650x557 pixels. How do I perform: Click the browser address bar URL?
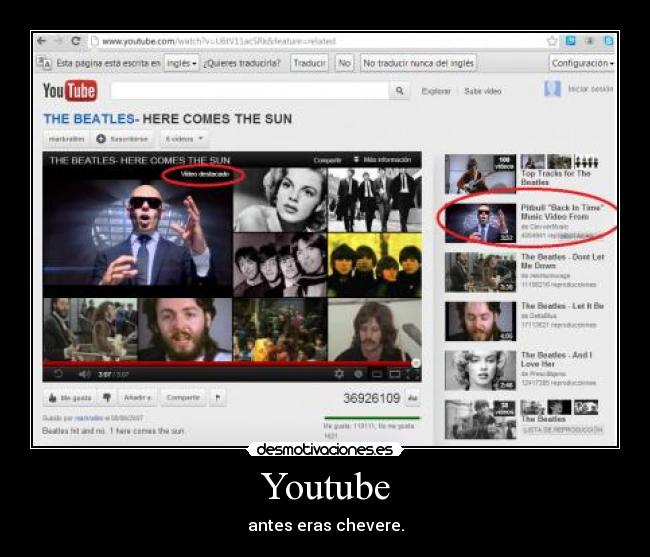219,41
